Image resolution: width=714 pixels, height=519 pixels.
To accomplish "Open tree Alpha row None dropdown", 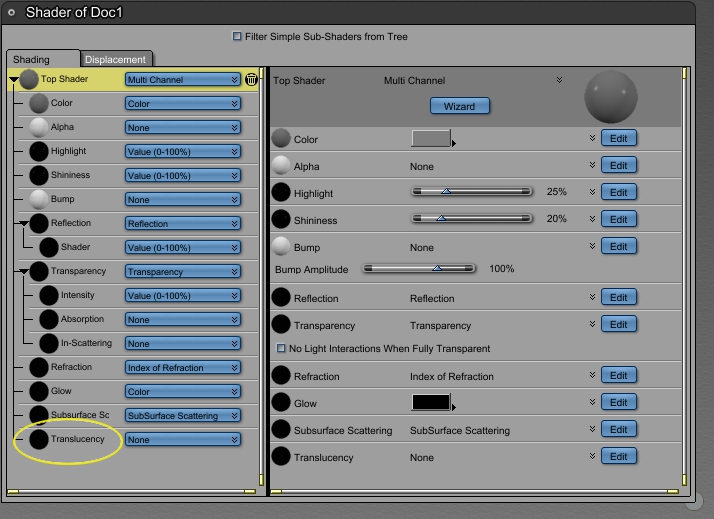I will (x=183, y=128).
